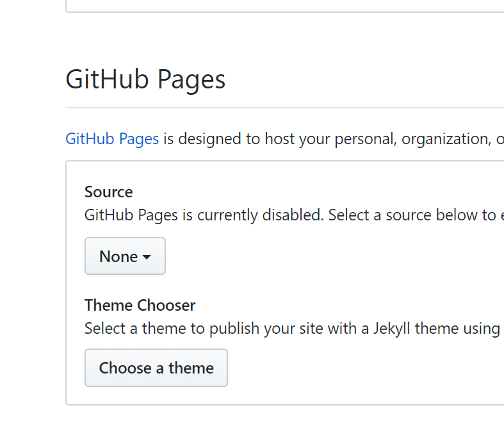The height and width of the screenshot is (435, 504).
Task: Click the 'Select a theme to publish' description
Action: tap(293, 329)
